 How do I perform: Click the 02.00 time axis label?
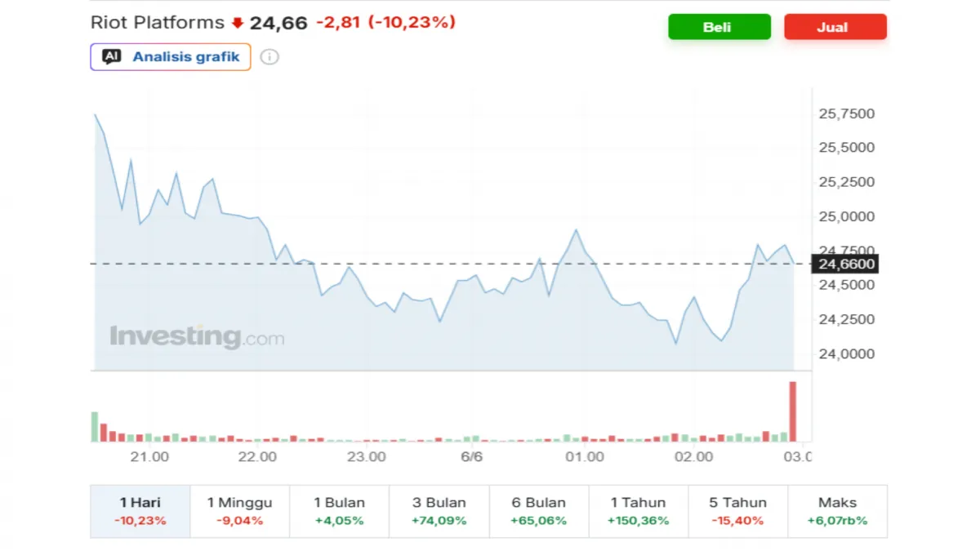693,457
